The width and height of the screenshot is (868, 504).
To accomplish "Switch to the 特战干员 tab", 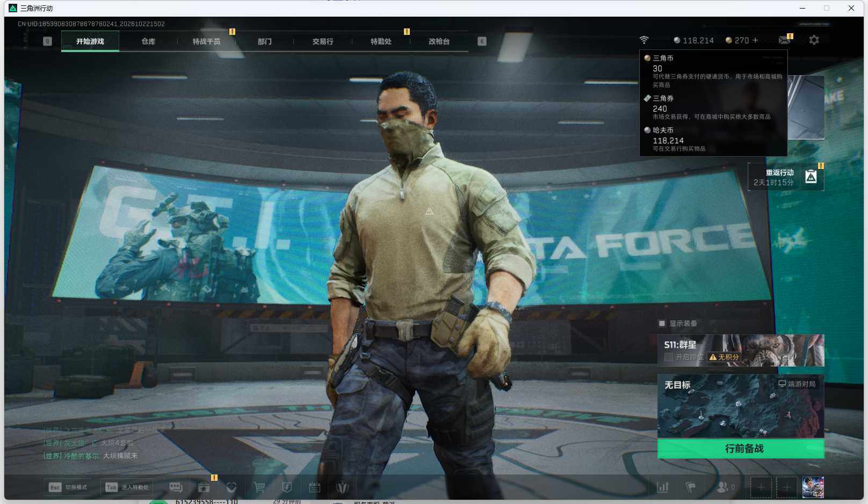I will (x=206, y=41).
